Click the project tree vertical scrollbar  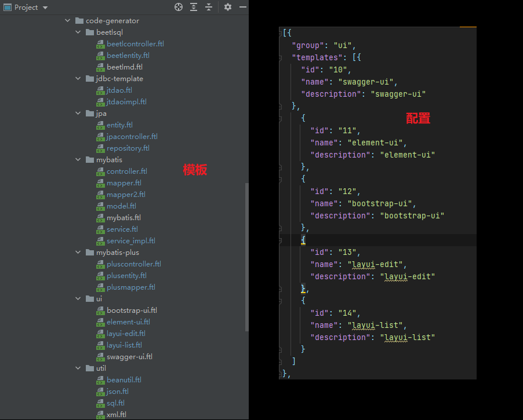click(247, 255)
